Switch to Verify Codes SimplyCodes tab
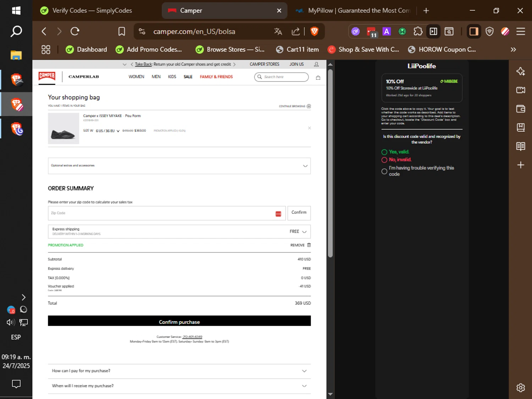 [92, 11]
